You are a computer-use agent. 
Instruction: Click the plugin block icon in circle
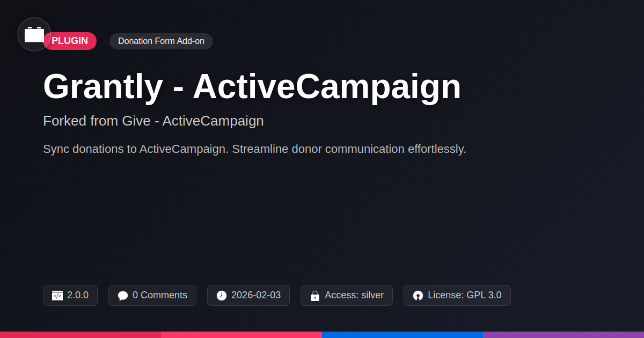(x=34, y=34)
